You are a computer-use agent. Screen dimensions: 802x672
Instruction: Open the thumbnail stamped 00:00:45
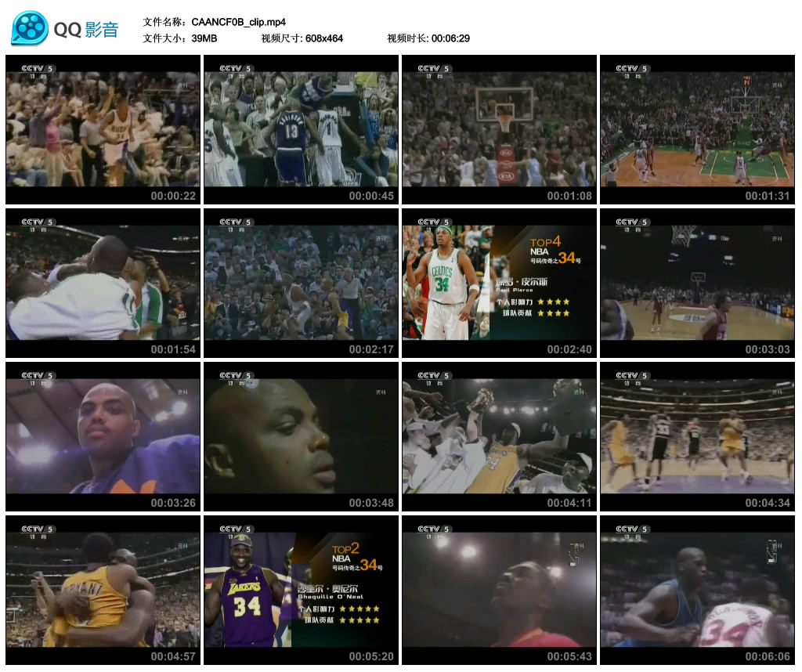302,129
